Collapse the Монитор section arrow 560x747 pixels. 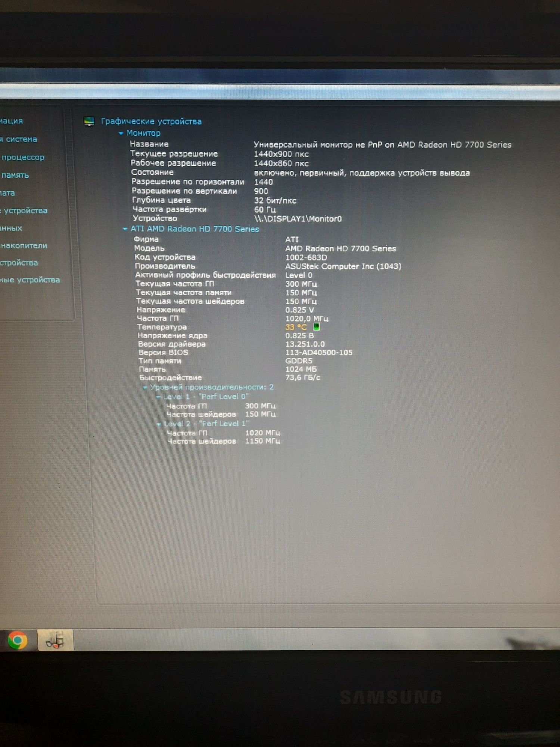121,133
